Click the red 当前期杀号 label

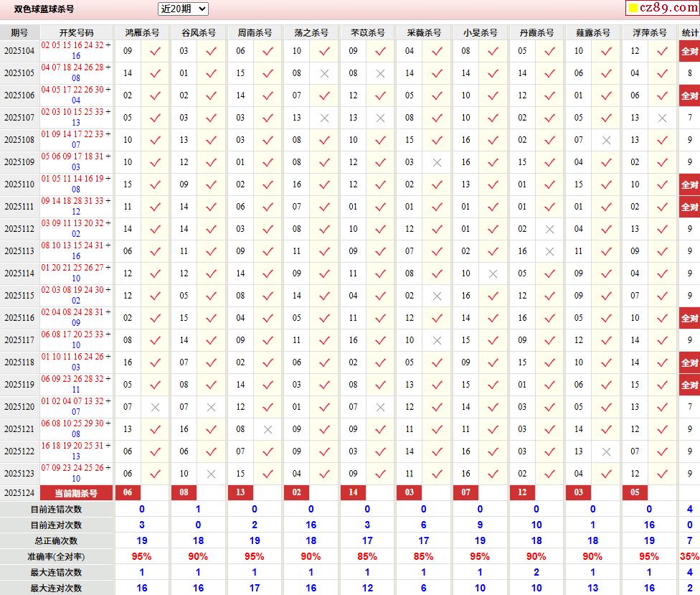coord(76,493)
